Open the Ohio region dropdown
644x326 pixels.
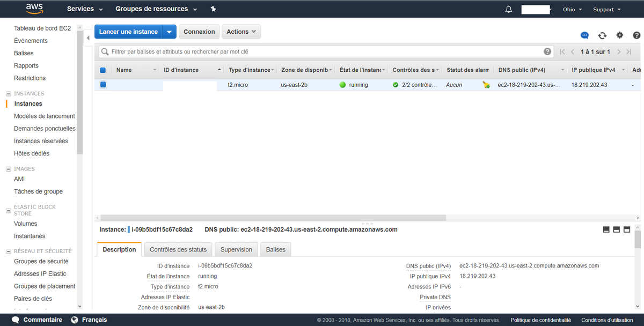coord(572,9)
